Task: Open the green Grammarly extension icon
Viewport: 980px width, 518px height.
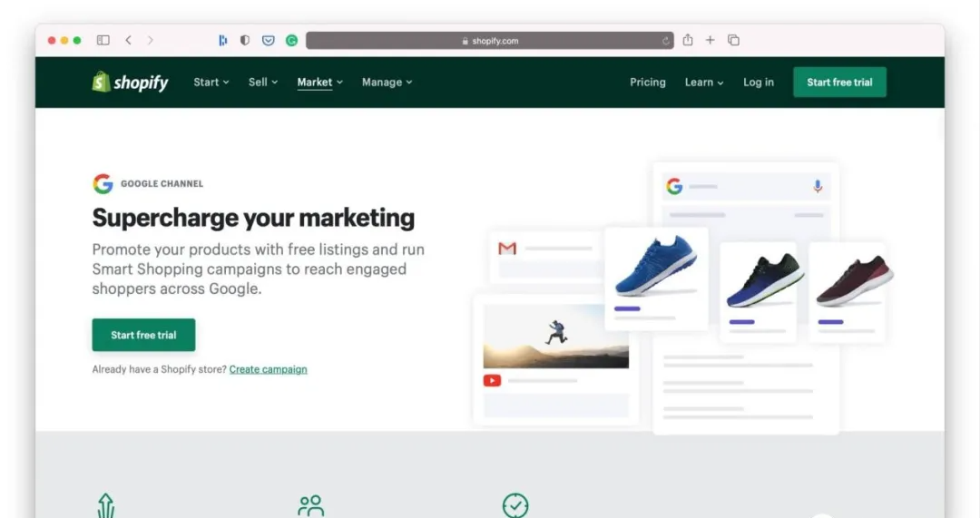Action: click(291, 40)
